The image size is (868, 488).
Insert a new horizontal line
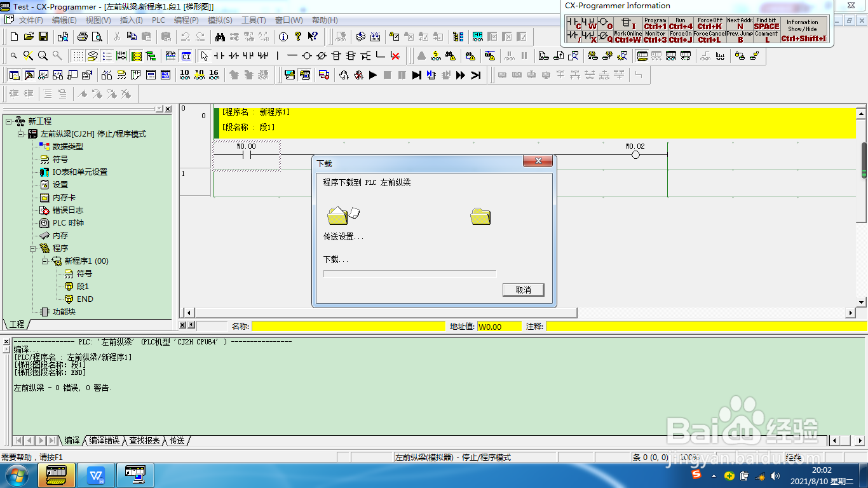(x=292, y=56)
